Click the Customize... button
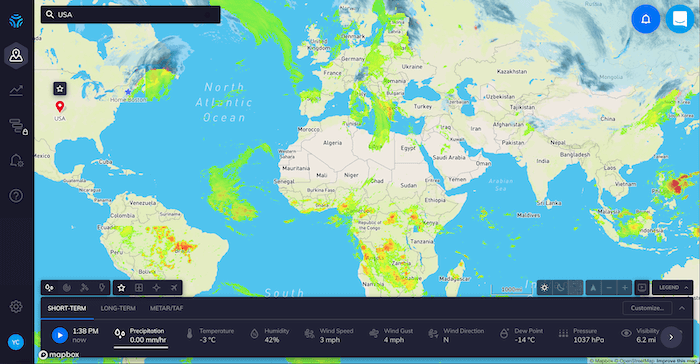The width and height of the screenshot is (700, 364). pos(647,308)
